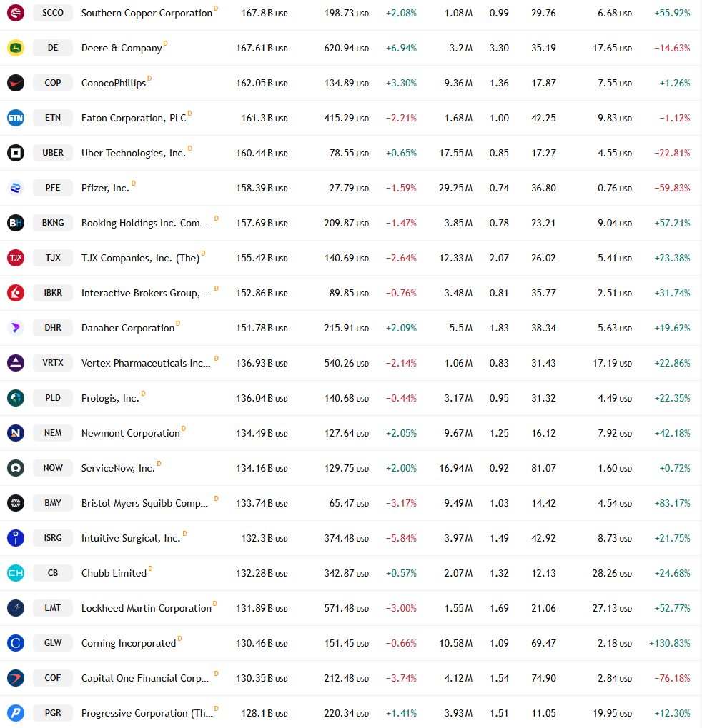Click Pfizer's performance −59.83%
Viewport: 702px width, 728px height.
[672, 188]
